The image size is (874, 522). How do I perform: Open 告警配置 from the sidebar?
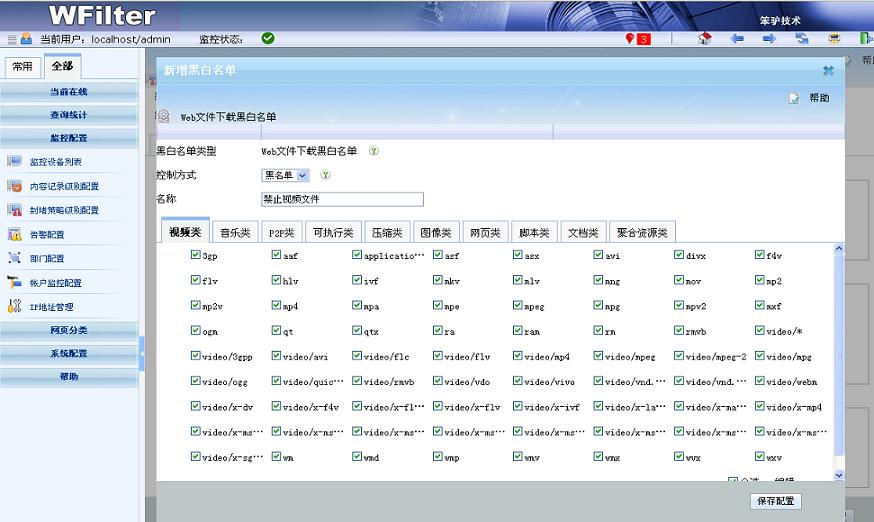(x=47, y=235)
